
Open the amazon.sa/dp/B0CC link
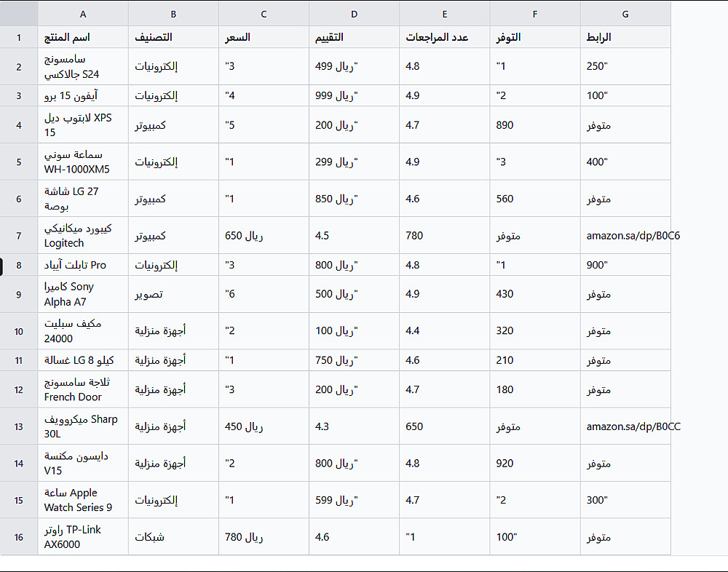(633, 426)
